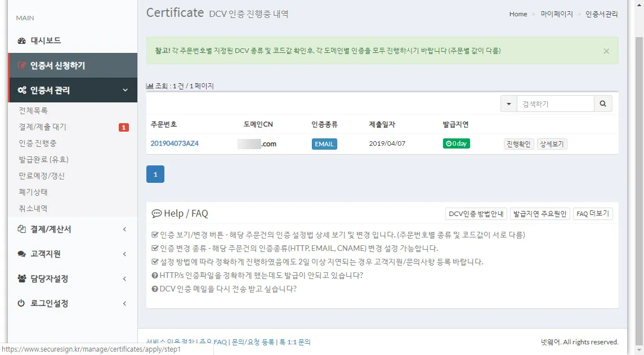Screen dimensions: 644x355
Task: Collapse the 인증서 관리 menu chevron
Action: coord(125,90)
